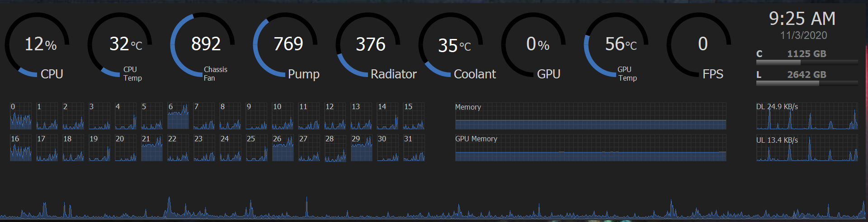Click the Coolant temperature gauge at 35°C
868x222 pixels.
(451, 45)
